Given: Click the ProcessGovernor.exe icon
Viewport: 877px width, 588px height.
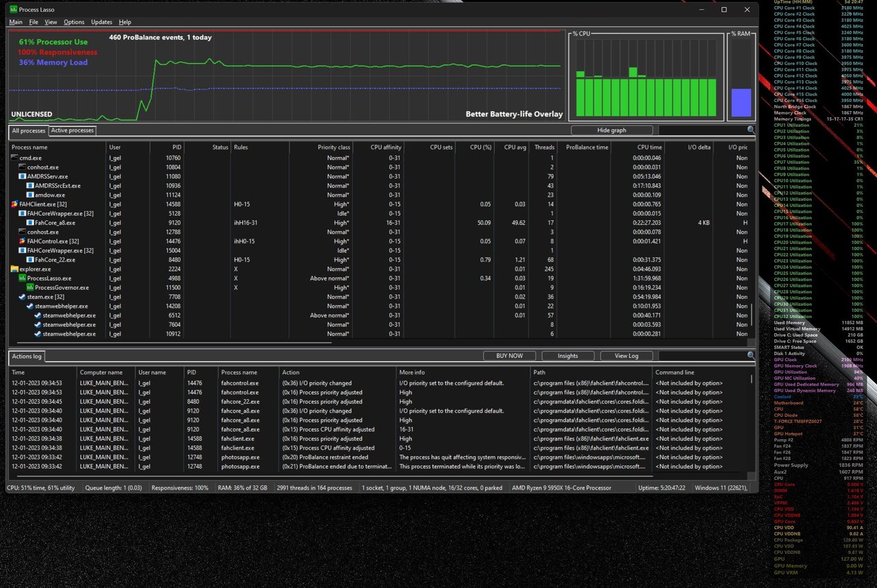Looking at the screenshot, I should coord(30,288).
